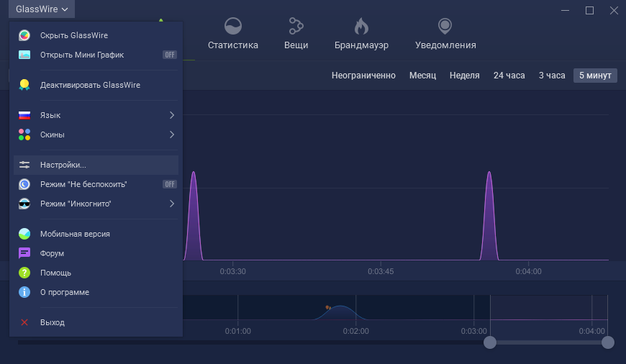
Task: Click the 0:03:00 label on overview timeline
Action: click(474, 332)
